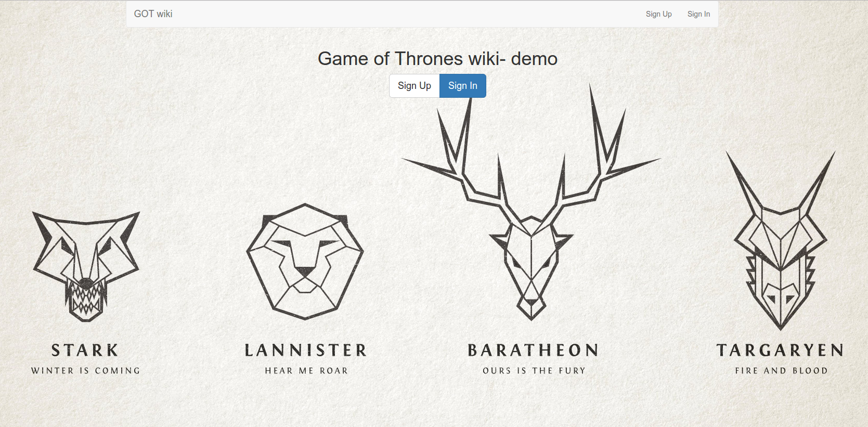This screenshot has width=868, height=427.
Task: Click the Lannister lion emblem
Action: pyautogui.click(x=305, y=261)
